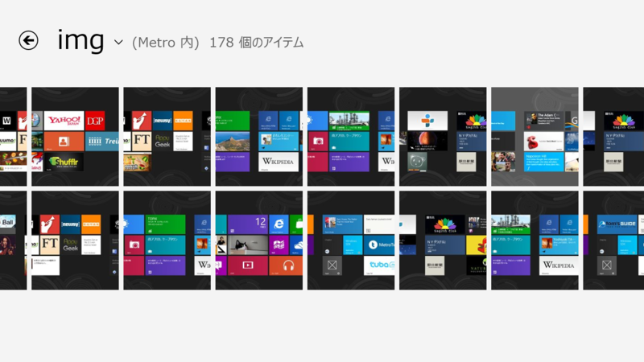Expand the chevron next to the img title
The height and width of the screenshot is (362, 644).
click(x=118, y=42)
